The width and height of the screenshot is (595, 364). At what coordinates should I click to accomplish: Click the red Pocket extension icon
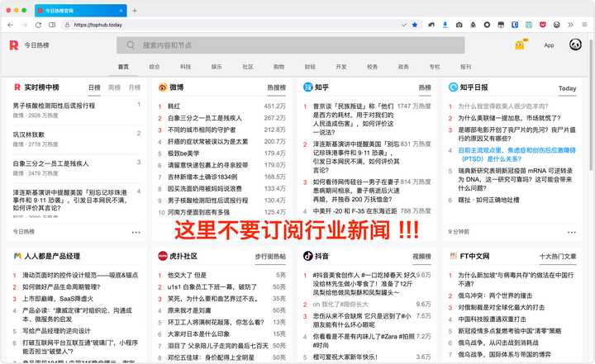point(543,25)
